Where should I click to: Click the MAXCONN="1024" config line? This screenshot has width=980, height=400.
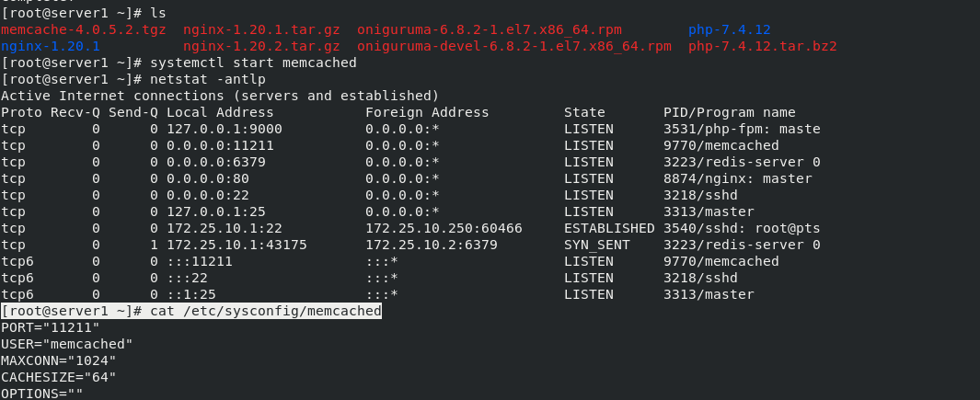[x=59, y=360]
